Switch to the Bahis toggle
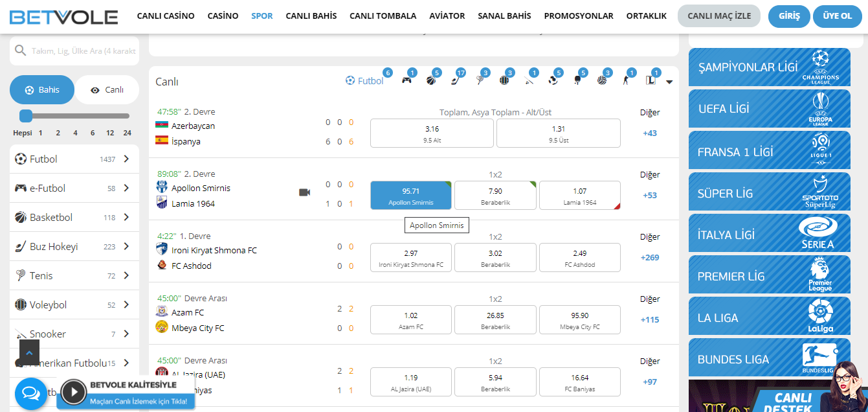The image size is (868, 412). (42, 90)
